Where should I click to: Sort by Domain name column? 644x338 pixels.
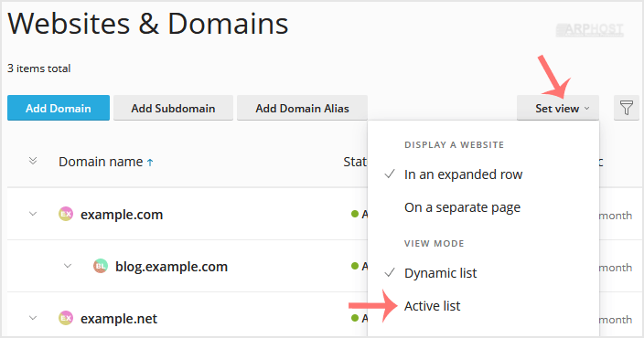tap(101, 162)
